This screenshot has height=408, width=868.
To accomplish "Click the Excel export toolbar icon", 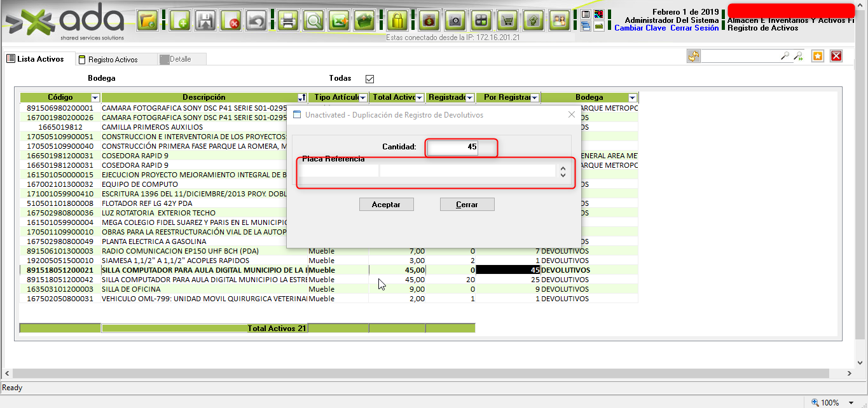I will coord(340,21).
